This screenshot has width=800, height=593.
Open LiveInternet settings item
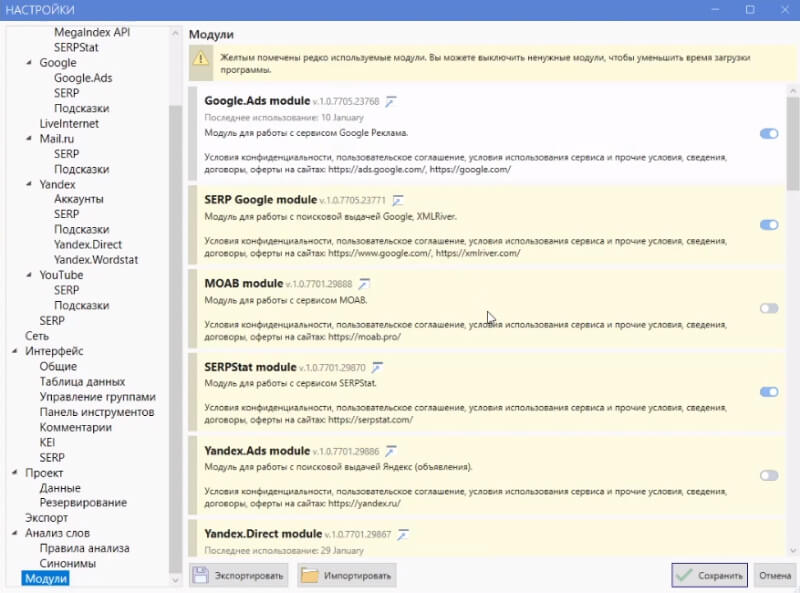point(69,123)
